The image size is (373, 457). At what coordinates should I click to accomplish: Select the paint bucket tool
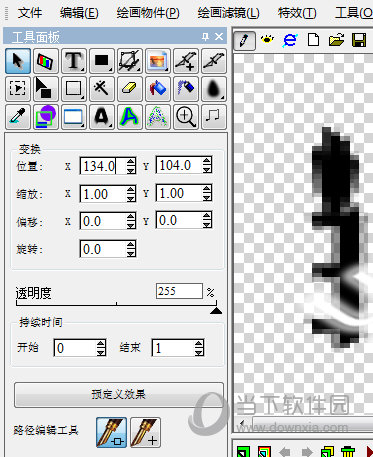pos(158,89)
